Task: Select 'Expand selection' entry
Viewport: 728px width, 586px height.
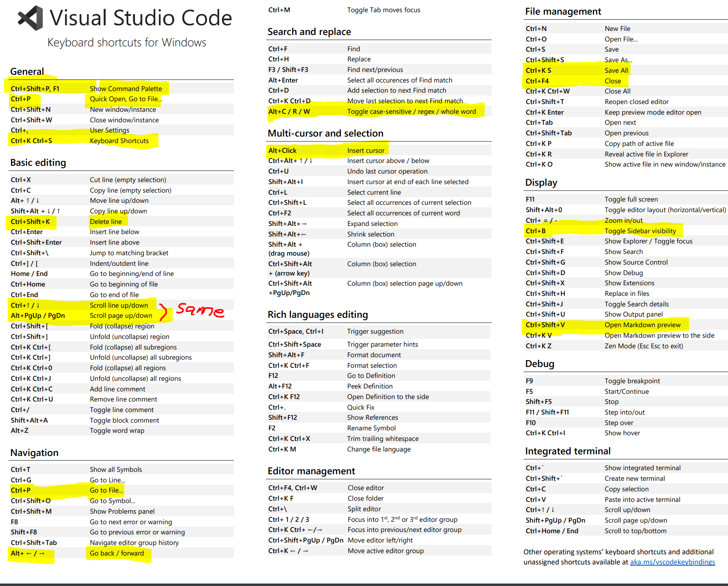Action: click(373, 224)
